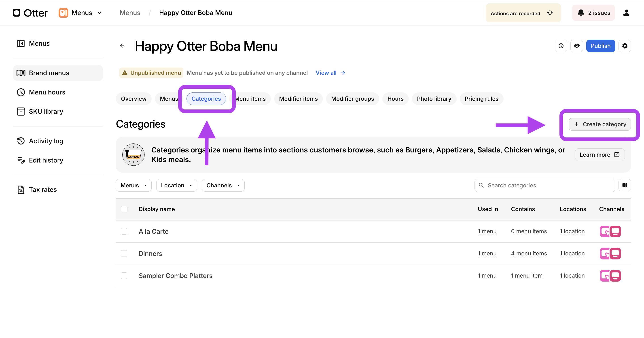Click the search magnifier icon

(x=481, y=185)
